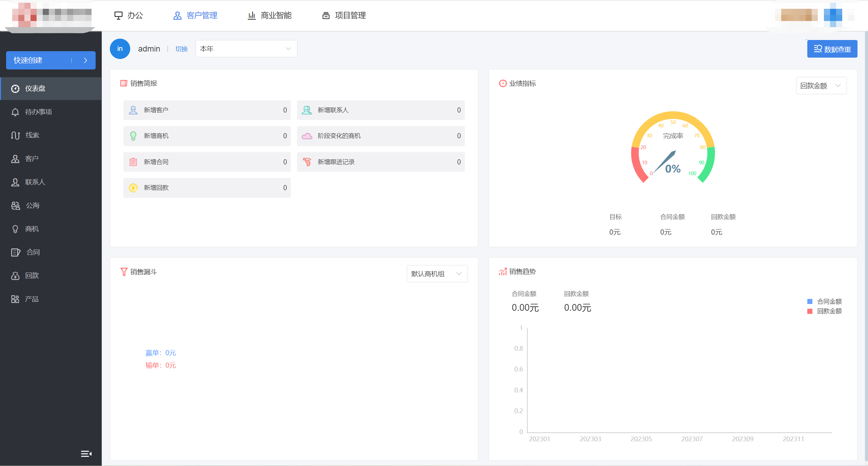Click the 产品 grid icon
Screen dimensions: 868x466
pyautogui.click(x=15, y=299)
